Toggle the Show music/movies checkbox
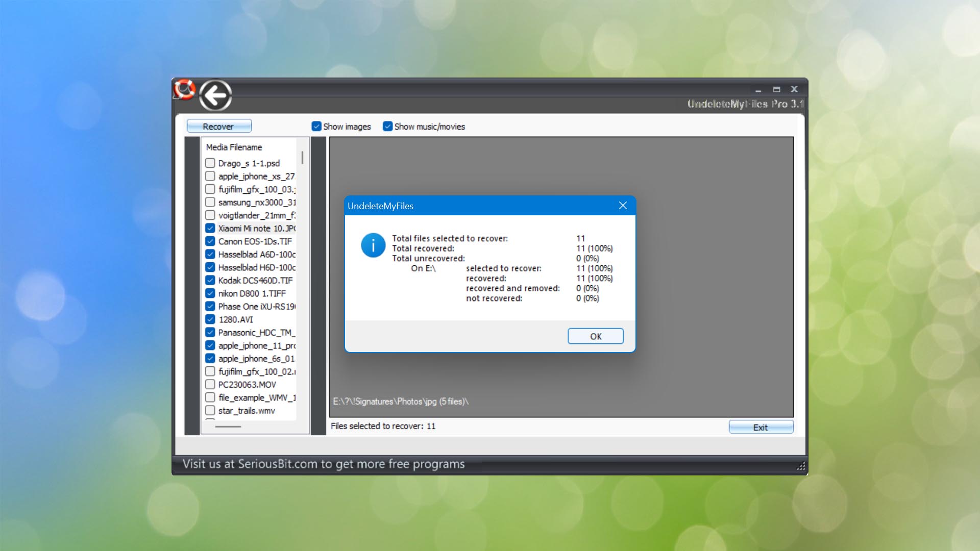980x551 pixels. 388,126
